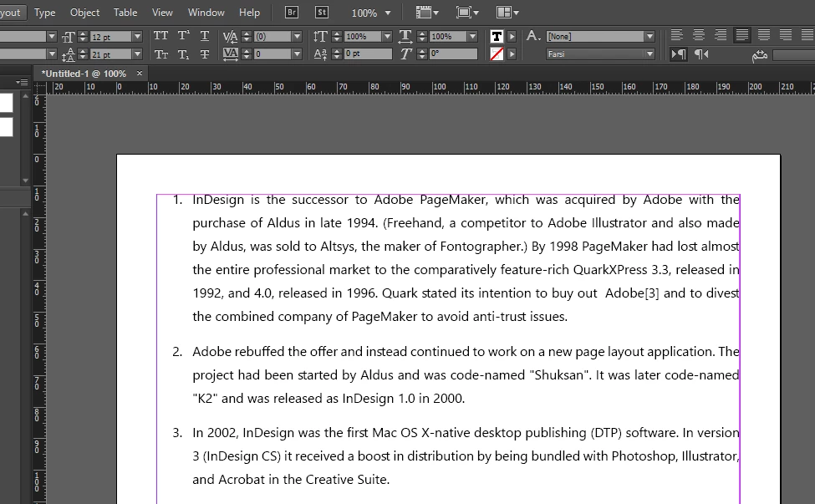The height and width of the screenshot is (504, 815).
Task: Open the tracking 0 dropdown
Action: [297, 54]
